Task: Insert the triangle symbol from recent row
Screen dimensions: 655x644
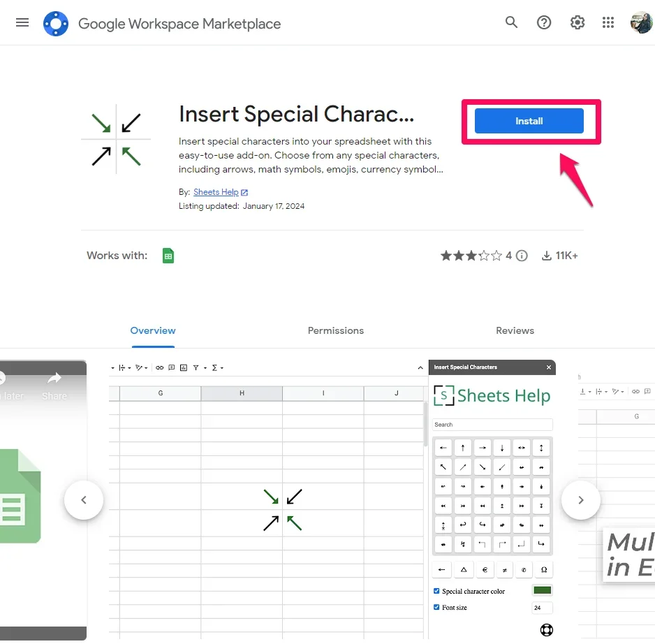Action: [464, 570]
